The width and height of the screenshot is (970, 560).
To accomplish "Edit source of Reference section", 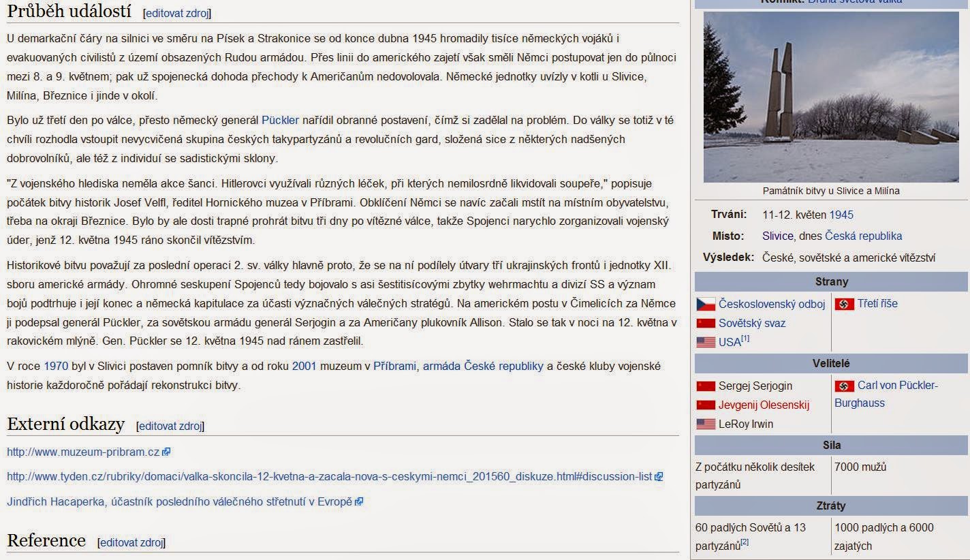I will [131, 543].
